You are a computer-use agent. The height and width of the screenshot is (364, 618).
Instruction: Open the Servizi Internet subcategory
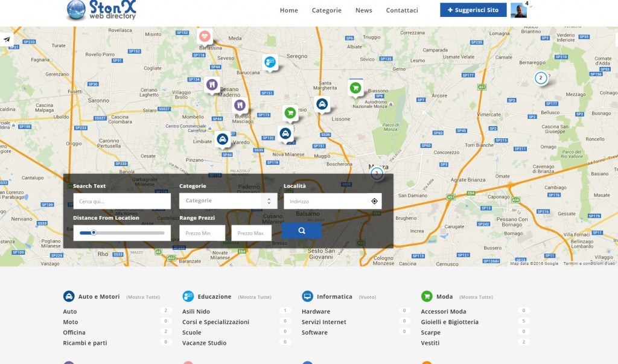(x=324, y=322)
